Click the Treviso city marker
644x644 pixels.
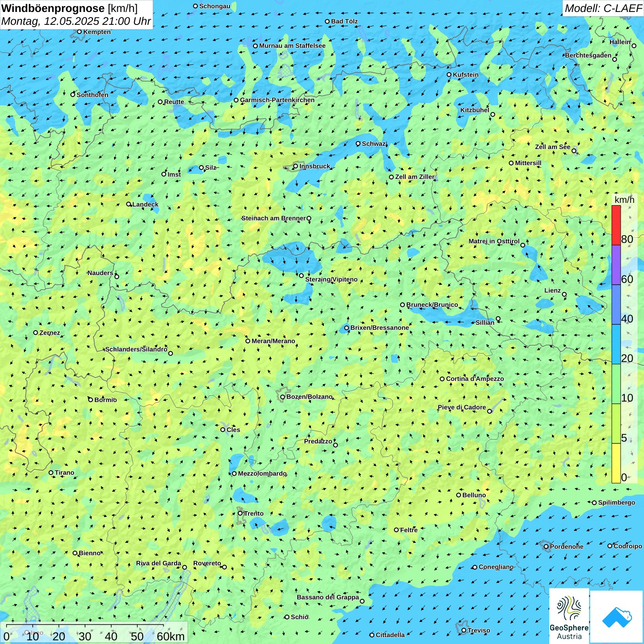coord(464,630)
